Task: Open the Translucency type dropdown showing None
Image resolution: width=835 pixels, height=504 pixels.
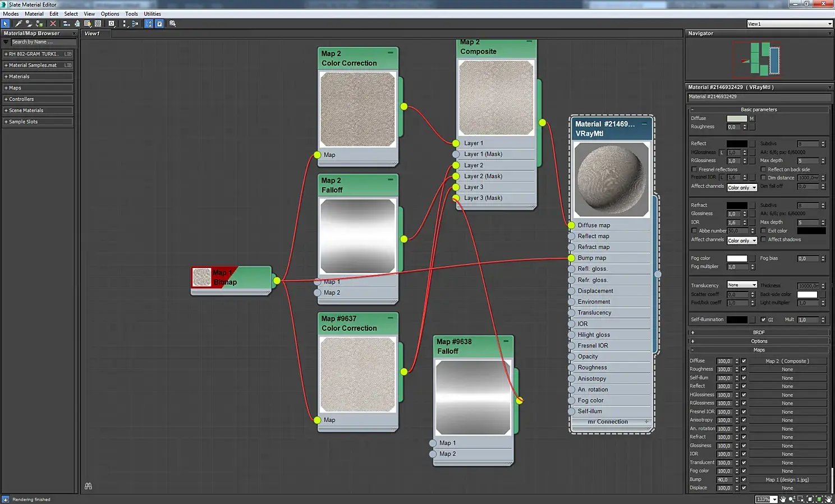Action: coord(742,285)
